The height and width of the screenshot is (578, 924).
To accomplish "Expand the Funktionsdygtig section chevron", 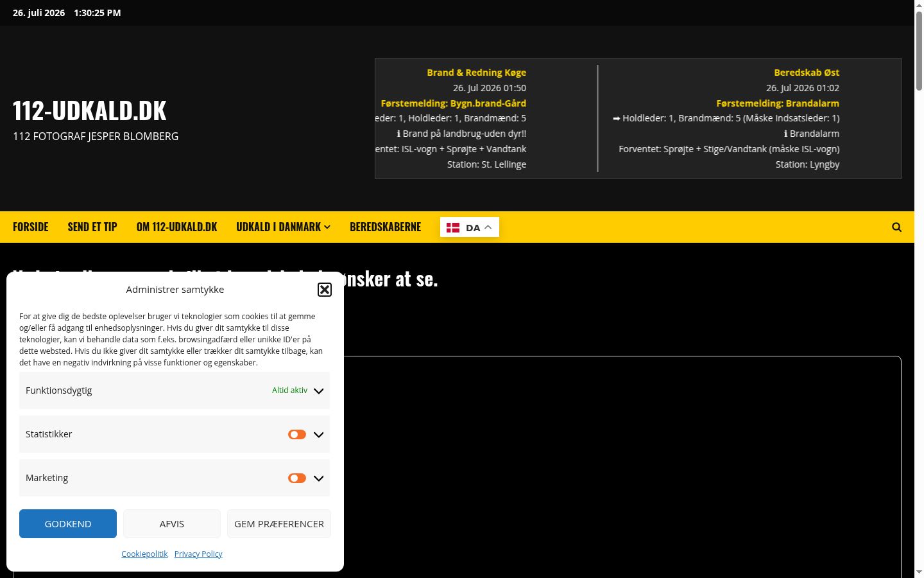I will pos(318,391).
